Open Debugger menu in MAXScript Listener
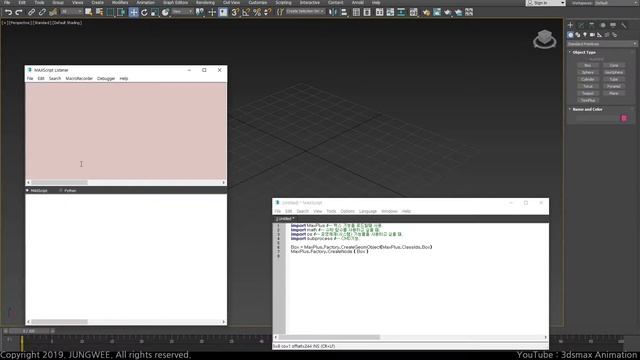The width and height of the screenshot is (640, 360). 106,78
